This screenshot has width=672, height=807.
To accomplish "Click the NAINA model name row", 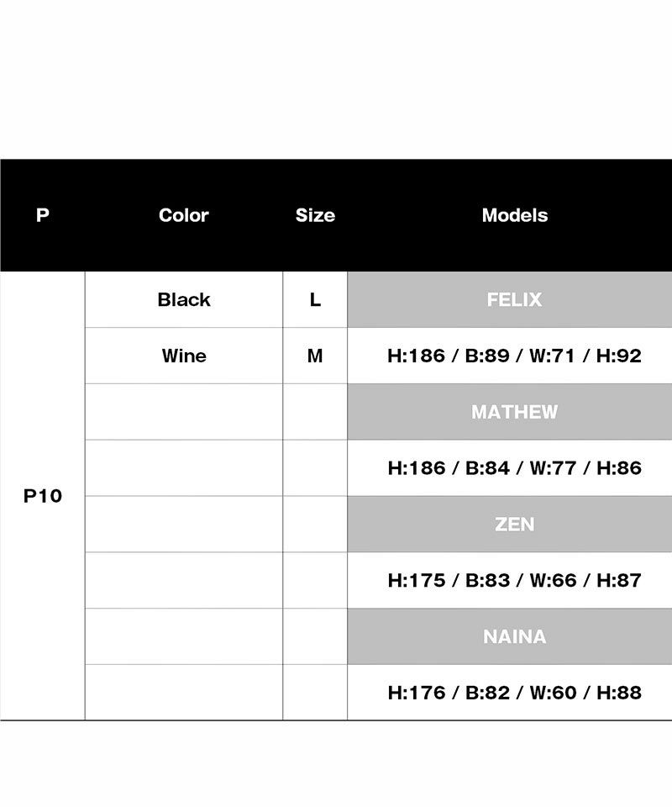I will point(514,636).
